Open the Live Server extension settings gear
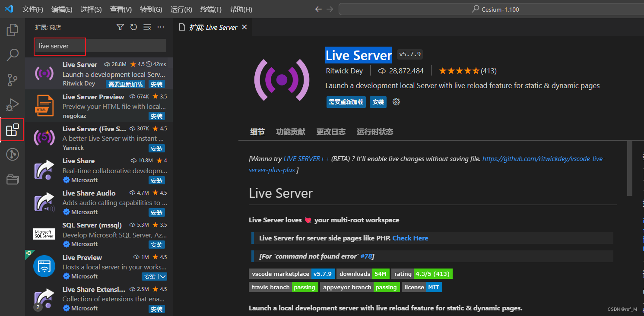644x316 pixels. coord(396,102)
